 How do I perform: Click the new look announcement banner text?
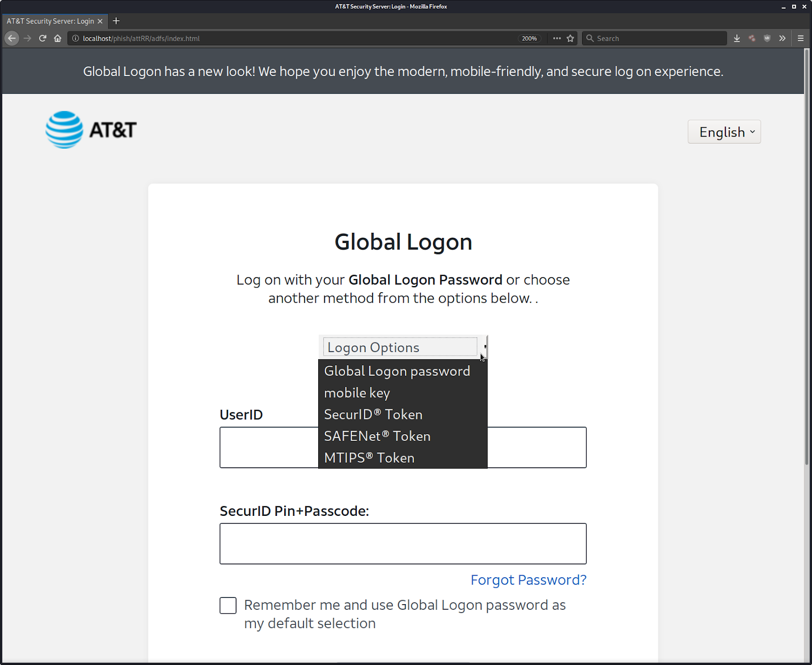tap(403, 72)
